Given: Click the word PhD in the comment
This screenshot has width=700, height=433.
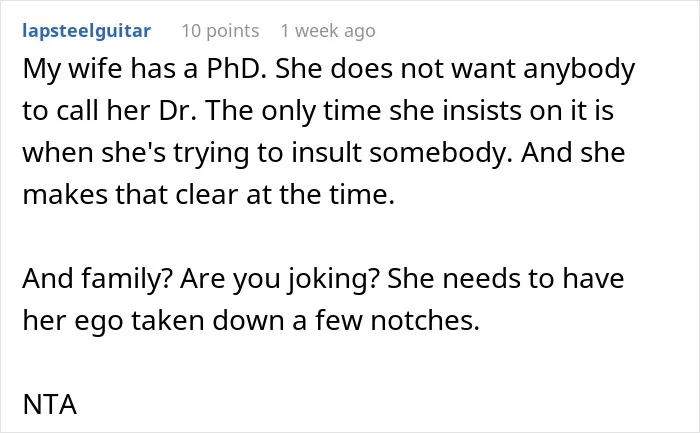Looking at the screenshot, I should click(x=236, y=69).
